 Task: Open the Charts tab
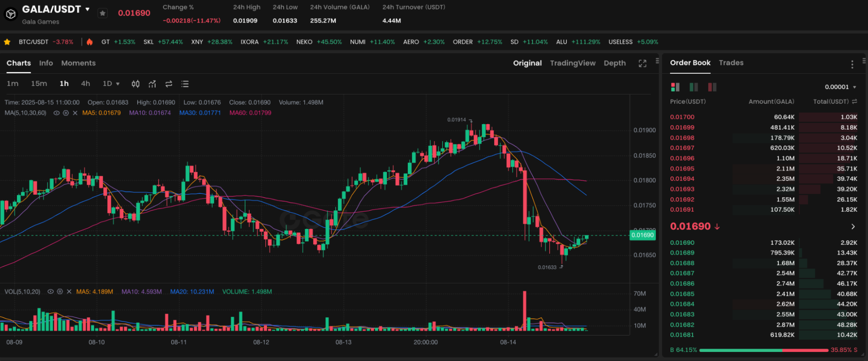point(19,63)
